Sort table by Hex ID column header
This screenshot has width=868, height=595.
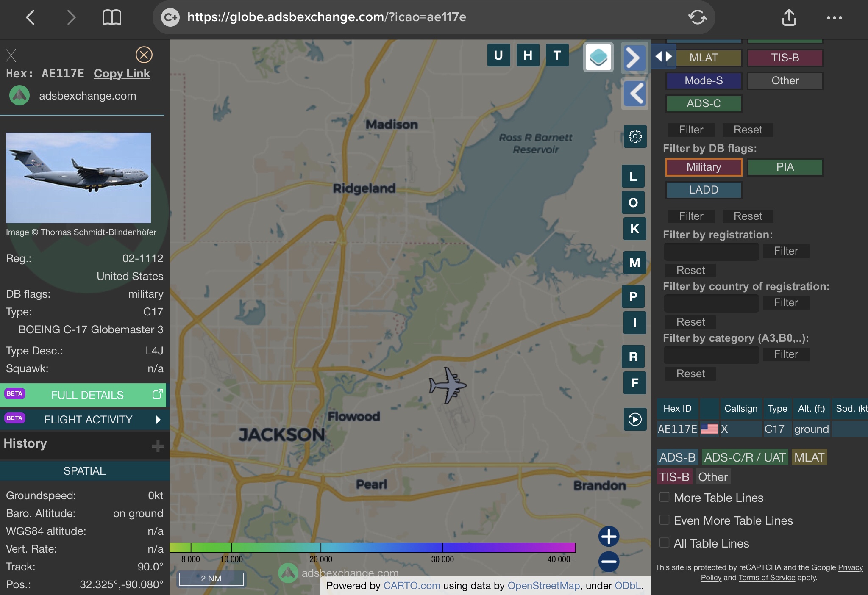pos(677,409)
